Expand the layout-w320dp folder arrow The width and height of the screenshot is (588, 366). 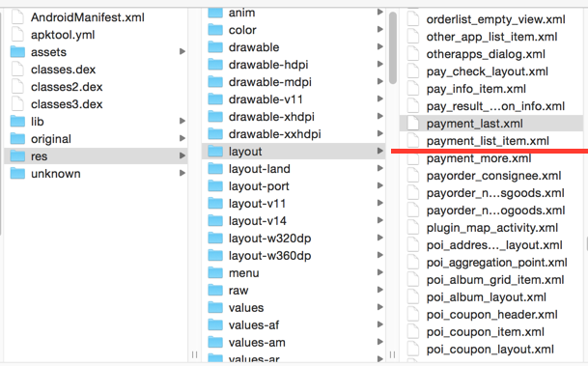[379, 238]
